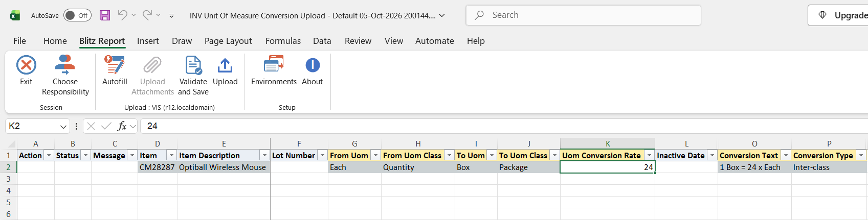Switch to the Insert tab
868x220 pixels.
point(148,41)
